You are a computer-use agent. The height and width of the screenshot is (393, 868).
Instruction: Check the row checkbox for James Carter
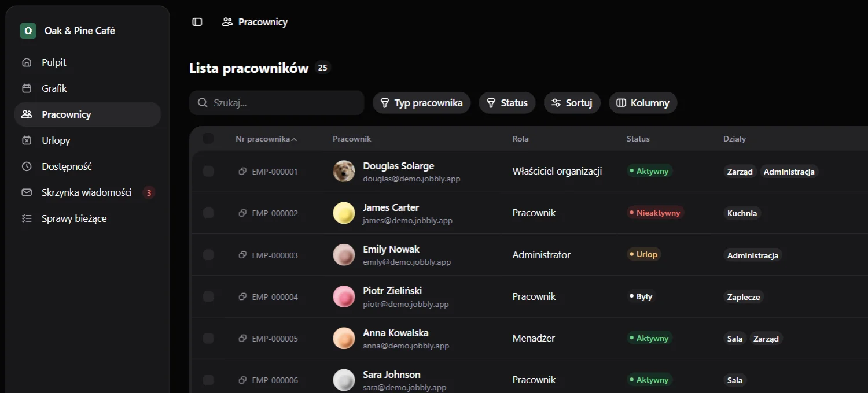coord(208,213)
